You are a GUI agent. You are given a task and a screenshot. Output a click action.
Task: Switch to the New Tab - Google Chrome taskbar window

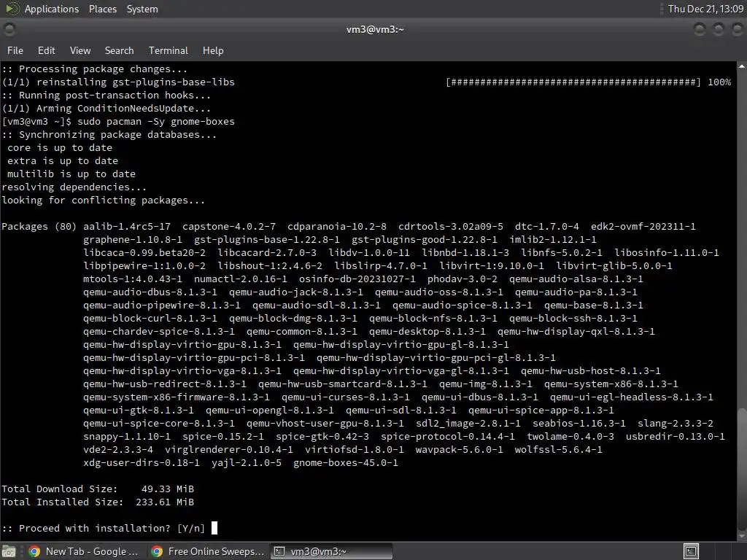tap(85, 551)
